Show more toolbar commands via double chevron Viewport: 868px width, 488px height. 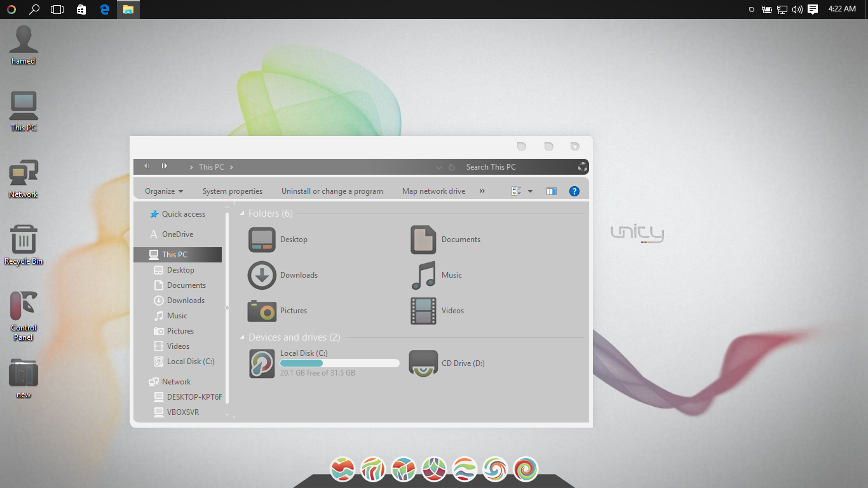pos(482,191)
